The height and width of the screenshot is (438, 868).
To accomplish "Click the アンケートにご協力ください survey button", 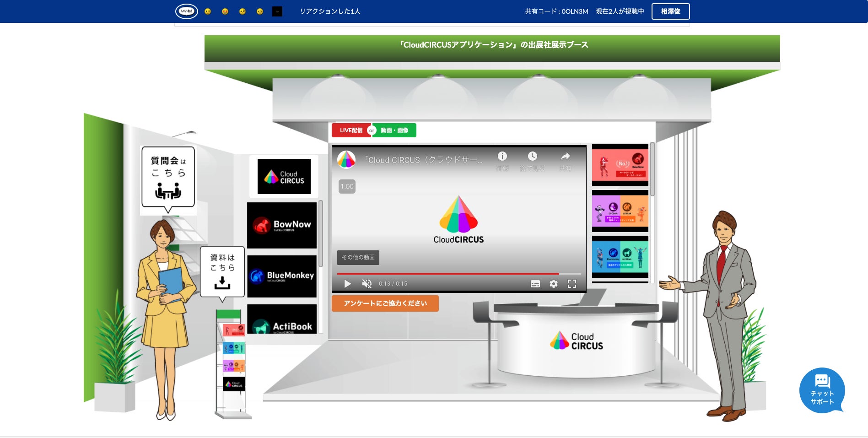I will pos(385,303).
